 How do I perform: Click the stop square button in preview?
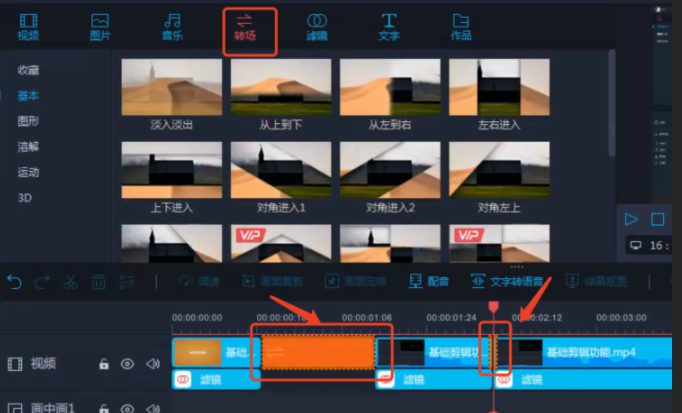point(657,219)
